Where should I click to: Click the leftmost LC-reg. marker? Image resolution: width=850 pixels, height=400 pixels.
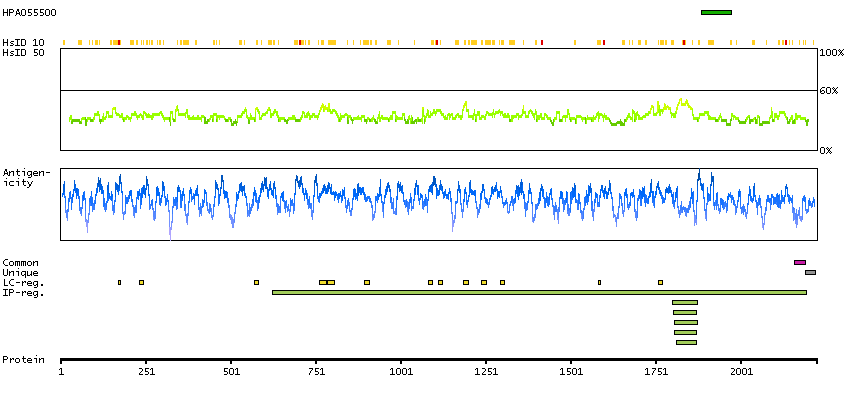(119, 282)
